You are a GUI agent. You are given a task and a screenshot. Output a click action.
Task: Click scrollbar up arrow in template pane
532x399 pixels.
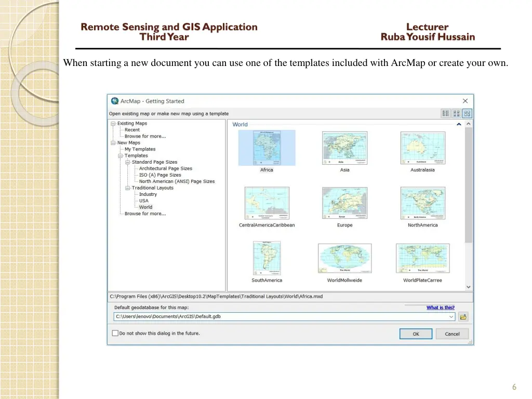tap(469, 124)
